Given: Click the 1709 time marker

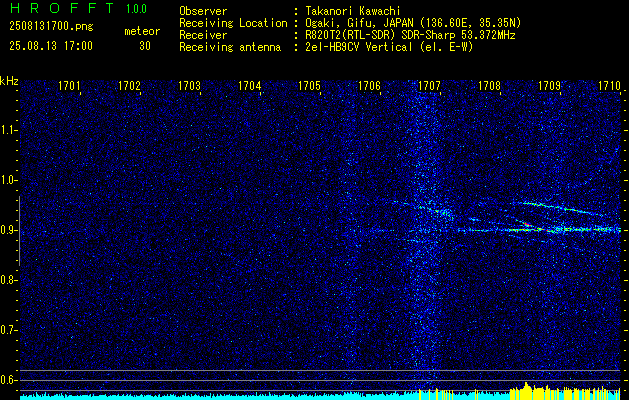Looking at the screenshot, I should 550,85.
